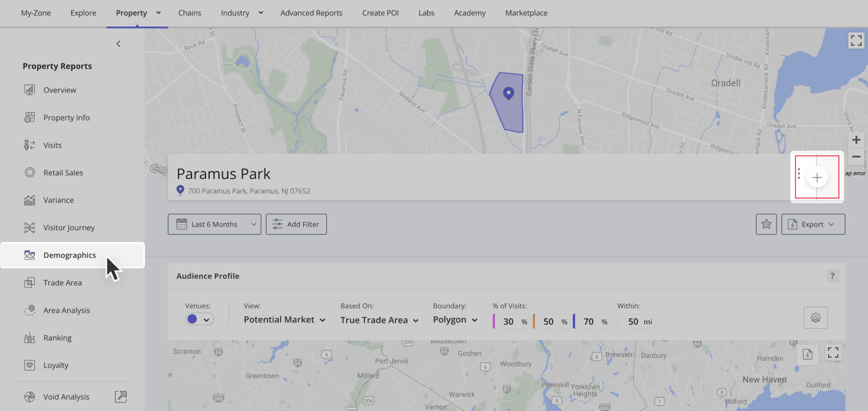
Task: Open Audience Profile help question mark
Action: (x=833, y=276)
